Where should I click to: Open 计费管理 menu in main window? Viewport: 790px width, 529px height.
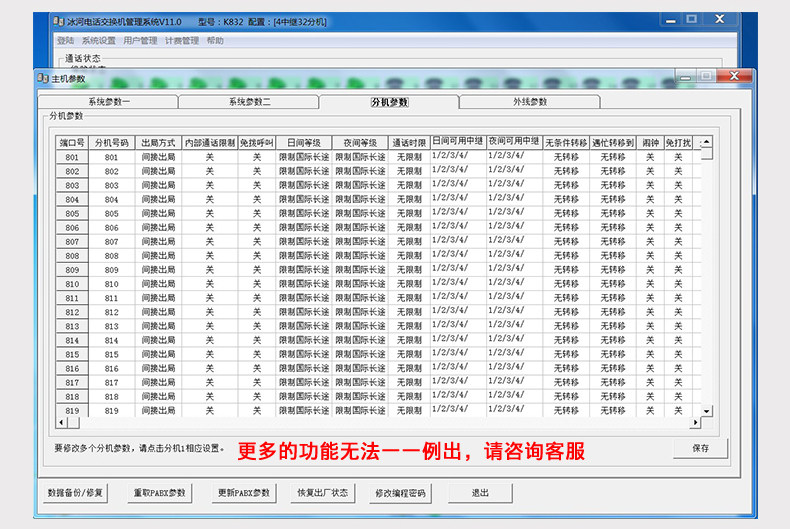tap(182, 41)
